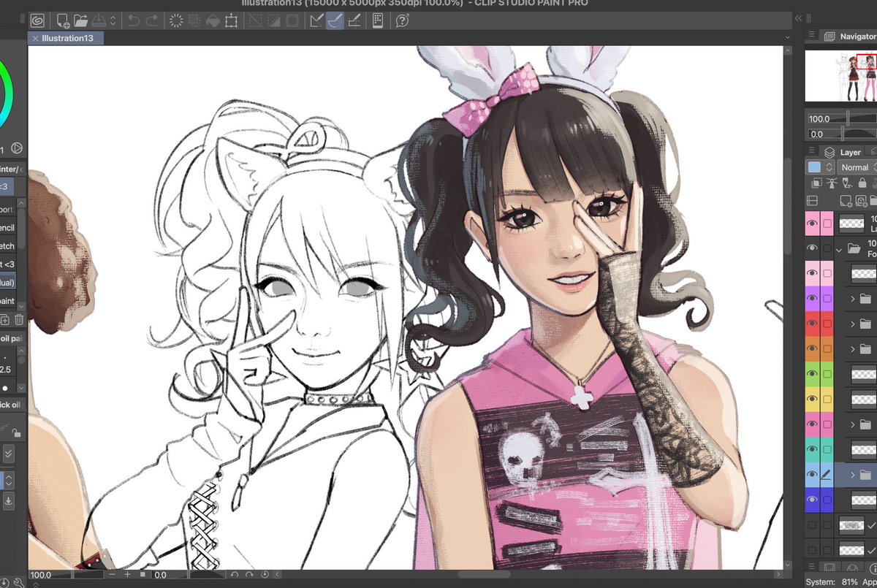Image resolution: width=877 pixels, height=588 pixels.
Task: Collapse the expanded top folder chevron
Action: click(839, 249)
